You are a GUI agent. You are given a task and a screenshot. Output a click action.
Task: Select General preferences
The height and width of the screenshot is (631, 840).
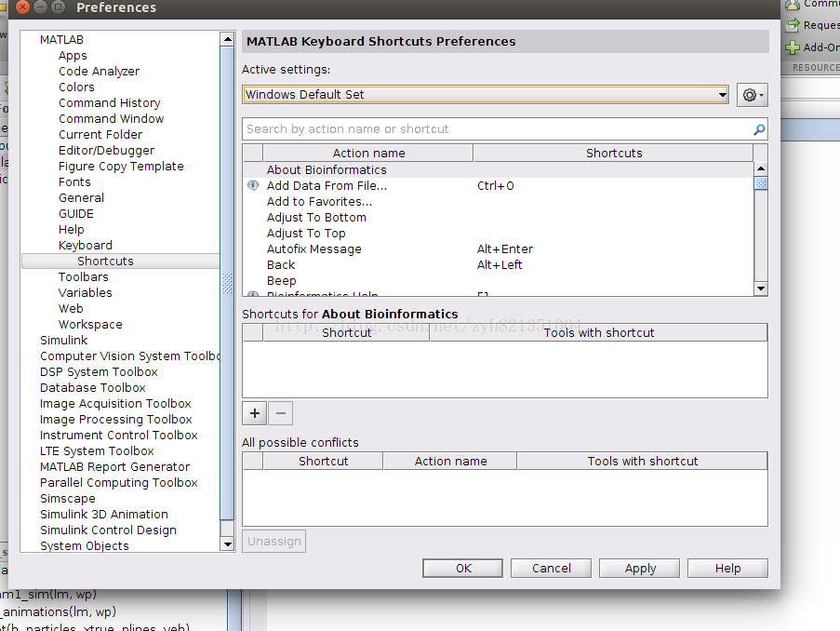point(82,198)
